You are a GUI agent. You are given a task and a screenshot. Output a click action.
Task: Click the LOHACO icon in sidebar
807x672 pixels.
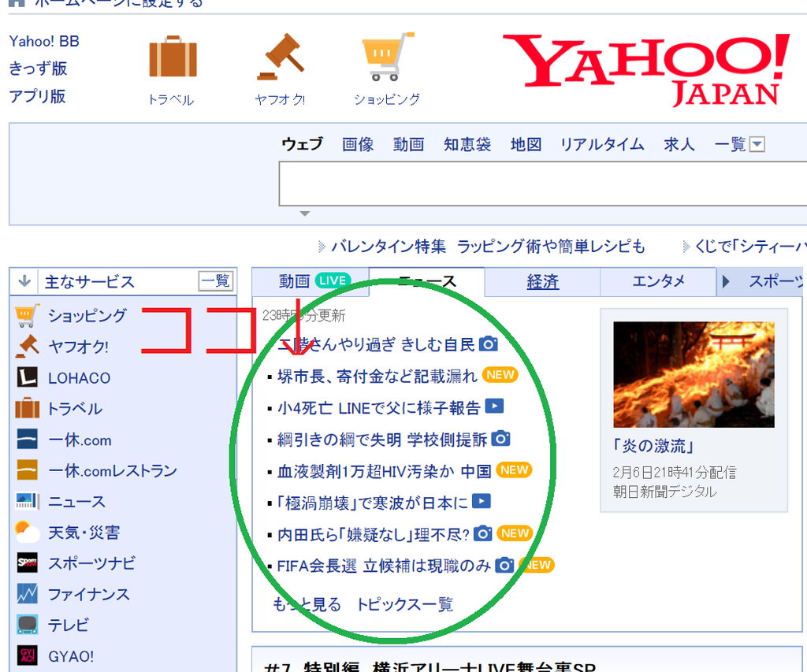(28, 377)
